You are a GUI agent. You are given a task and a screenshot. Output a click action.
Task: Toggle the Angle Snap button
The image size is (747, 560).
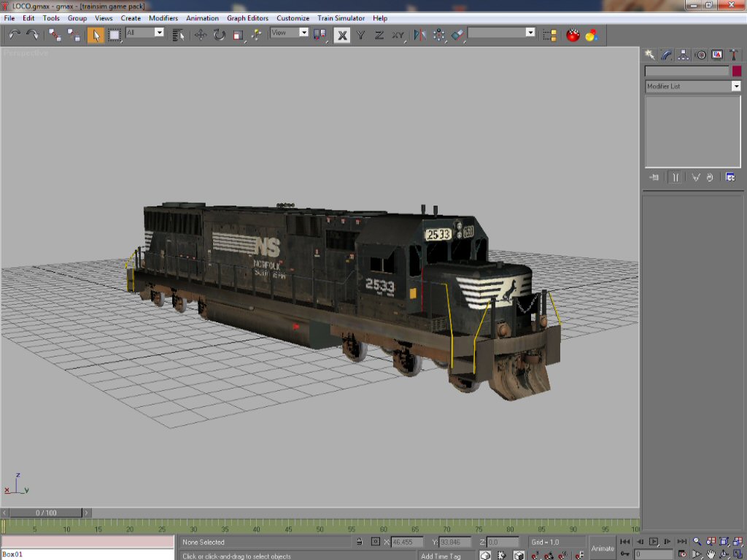point(549,555)
